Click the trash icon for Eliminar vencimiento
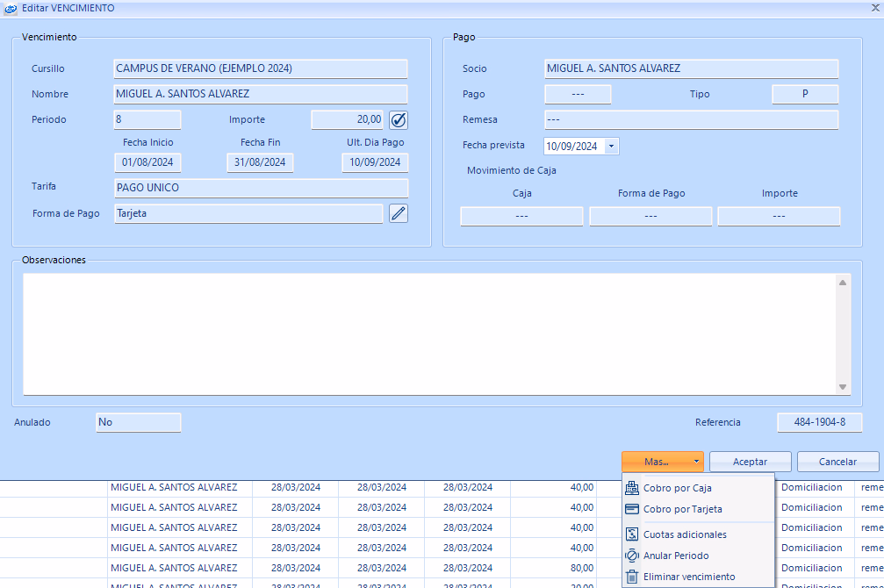 coord(632,577)
